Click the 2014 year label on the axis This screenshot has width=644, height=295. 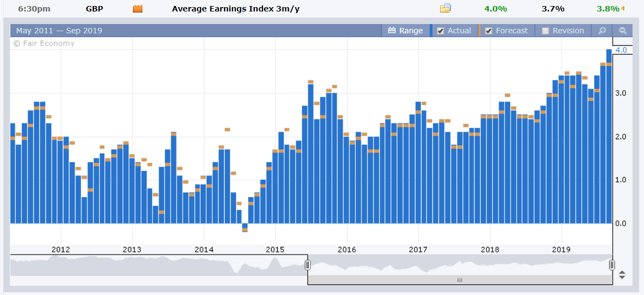(x=204, y=250)
